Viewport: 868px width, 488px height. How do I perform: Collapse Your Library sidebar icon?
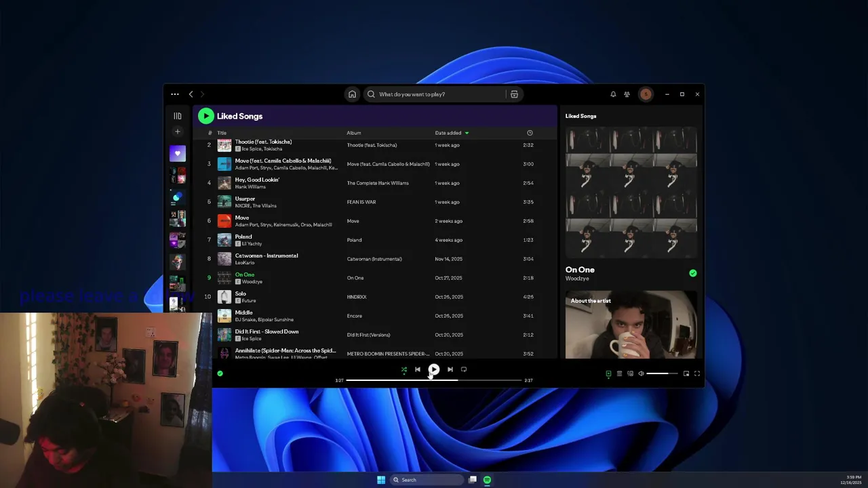click(x=178, y=116)
